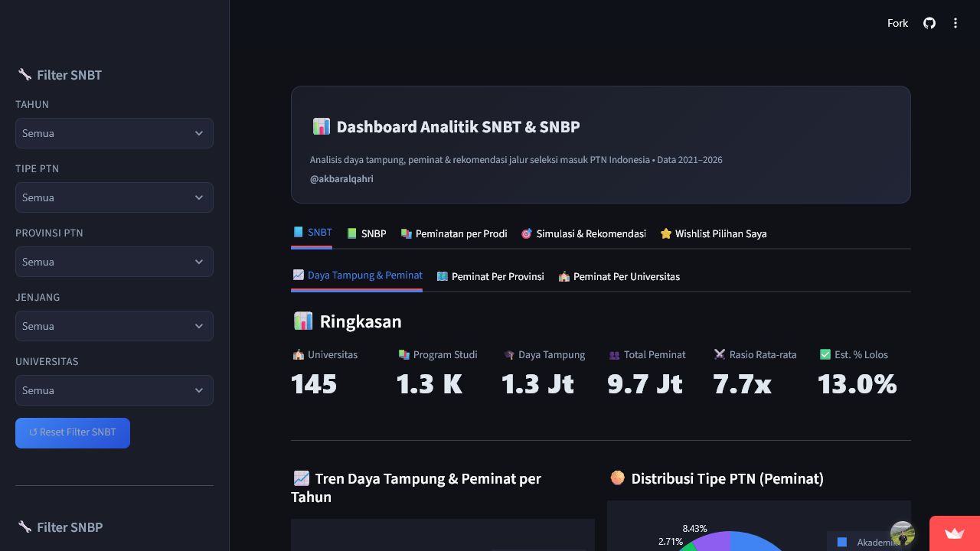This screenshot has width=980, height=551.
Task: Open the three-dot main menu
Action: click(955, 23)
